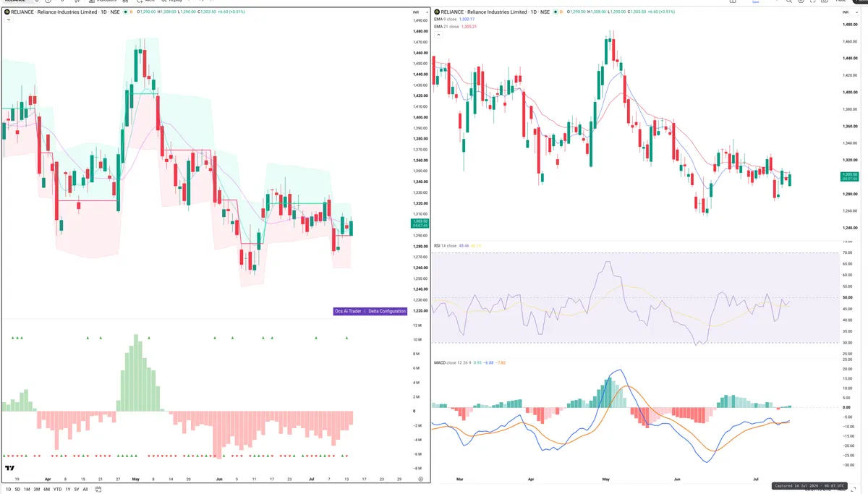
Task: Click the EMA 21 value 1,305.21
Action: coord(469,26)
